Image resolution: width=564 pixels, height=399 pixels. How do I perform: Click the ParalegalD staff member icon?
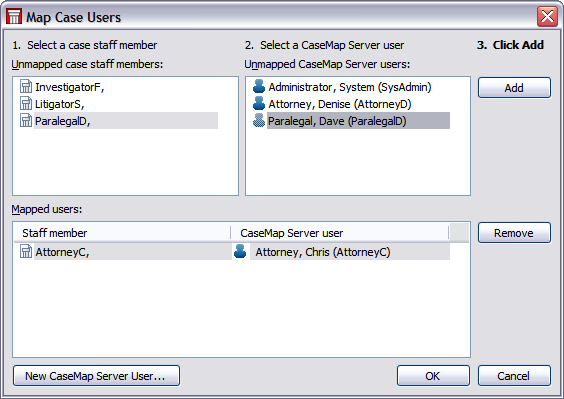tap(26, 121)
